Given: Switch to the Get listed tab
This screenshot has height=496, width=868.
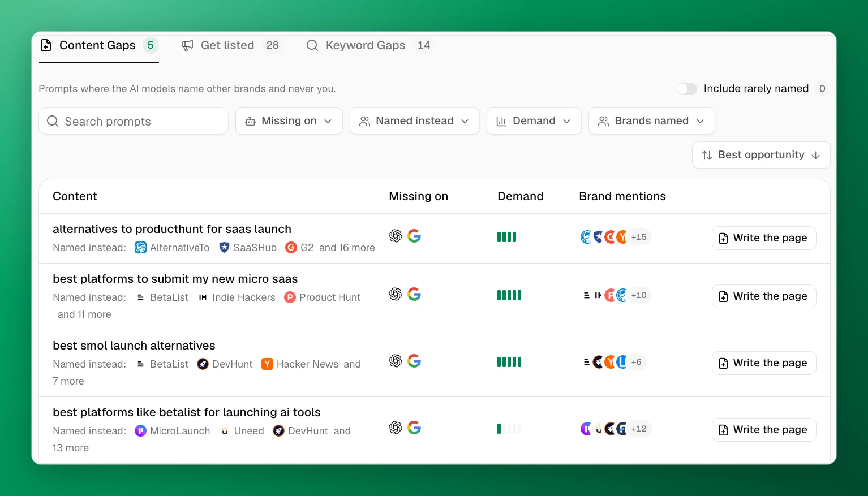Looking at the screenshot, I should point(231,45).
